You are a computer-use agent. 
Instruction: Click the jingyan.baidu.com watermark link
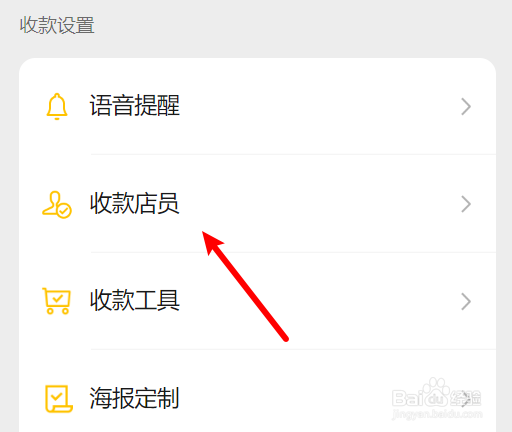pos(437,415)
